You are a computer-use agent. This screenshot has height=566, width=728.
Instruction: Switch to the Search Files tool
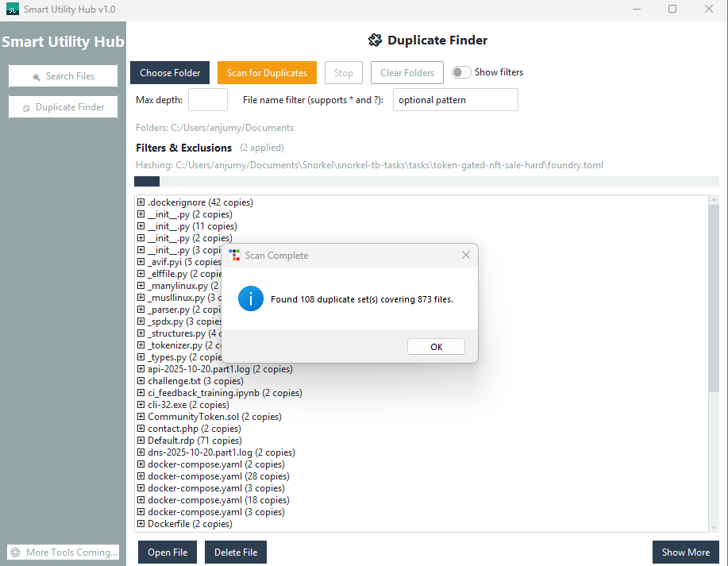coord(63,75)
